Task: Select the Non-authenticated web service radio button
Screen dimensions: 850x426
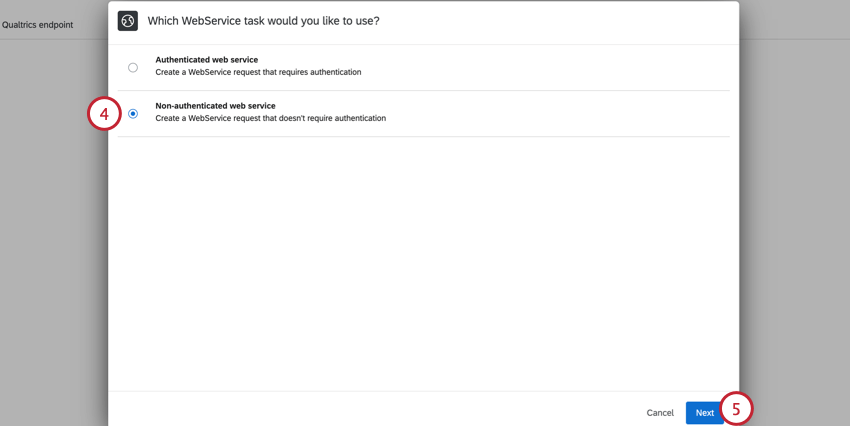Action: point(133,114)
